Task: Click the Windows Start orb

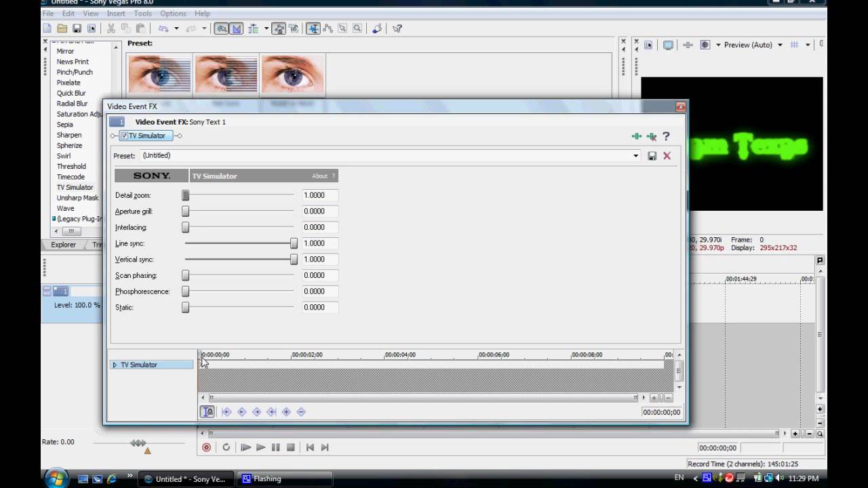Action: [57, 479]
